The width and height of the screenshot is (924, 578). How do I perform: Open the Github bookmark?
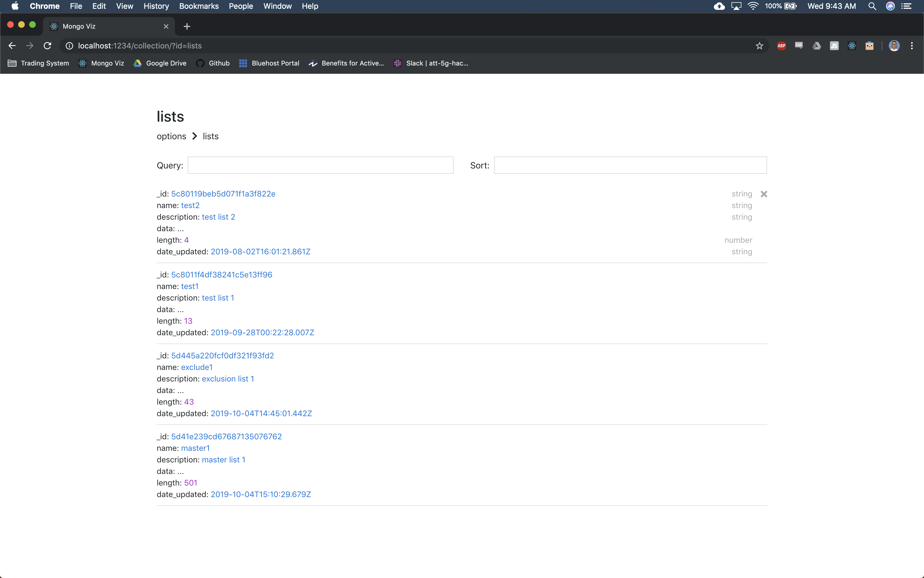[x=213, y=64]
